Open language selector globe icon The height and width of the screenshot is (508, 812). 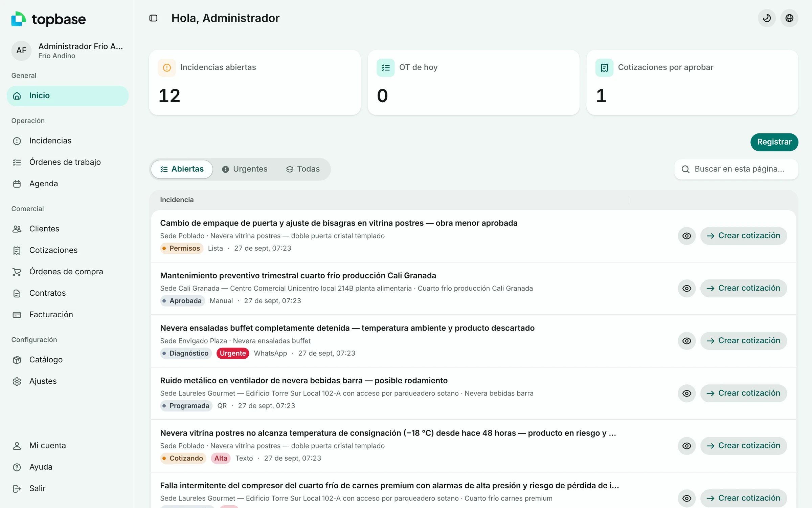pos(789,18)
